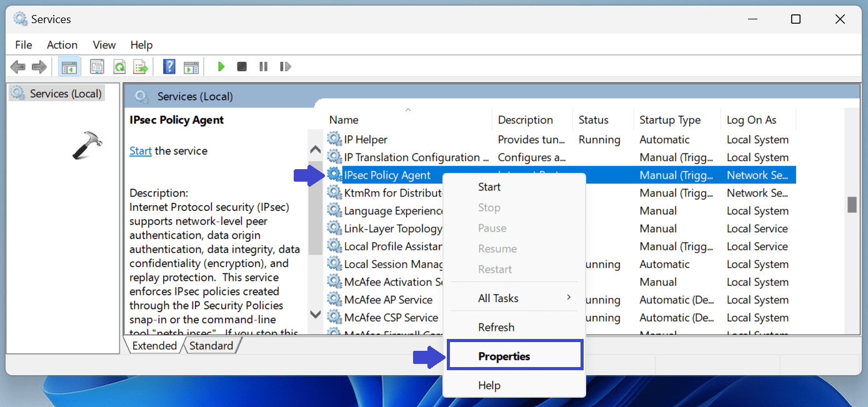Click the Refresh toolbar icon
Screen dimensions: 868x407
pos(119,66)
